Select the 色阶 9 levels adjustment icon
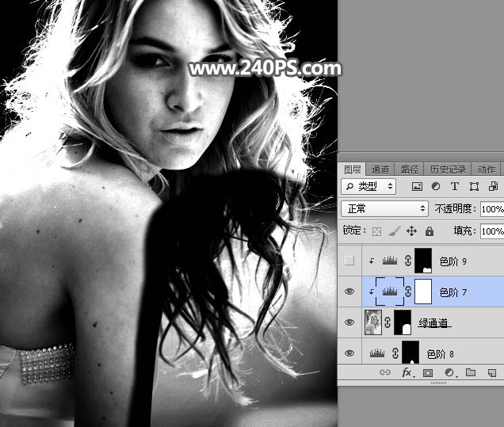 pos(390,261)
